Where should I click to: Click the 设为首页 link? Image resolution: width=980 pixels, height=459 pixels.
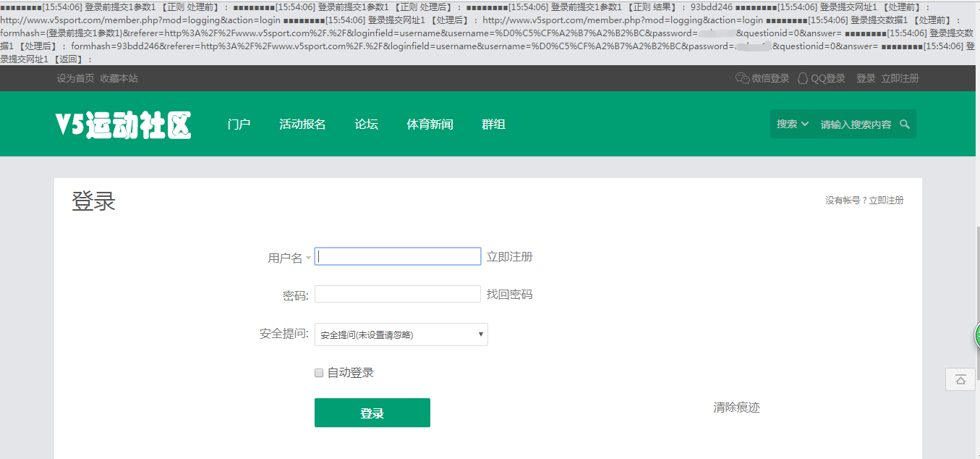[x=75, y=78]
